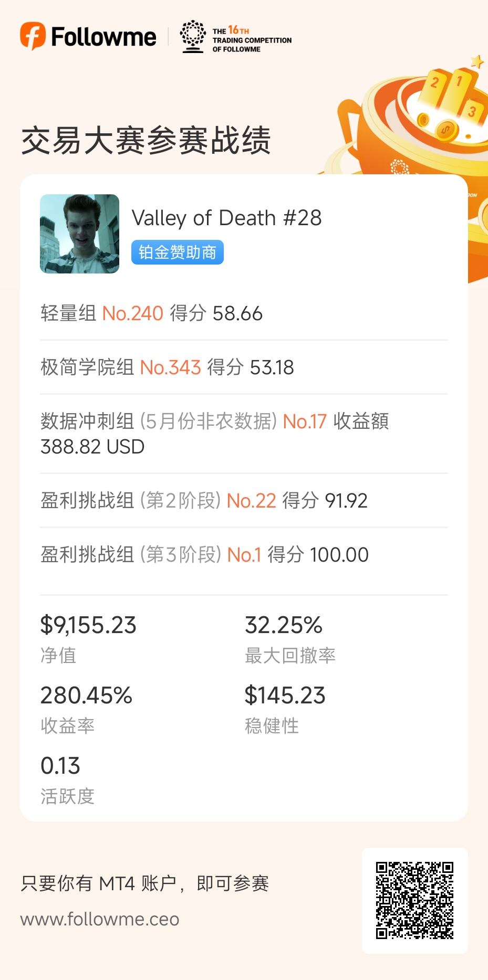Select 盈利挑战组 第2阶段 No.22 row
Viewport: 488px width, 980px height.
tap(204, 501)
